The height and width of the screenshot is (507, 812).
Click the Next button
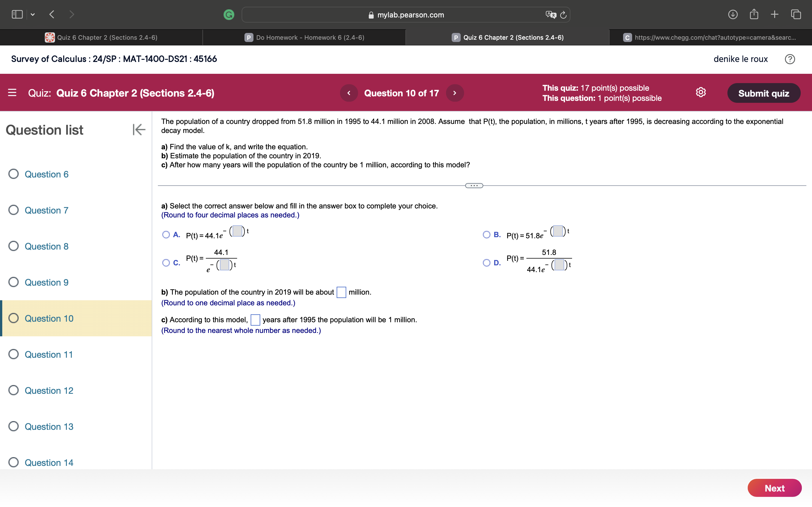tap(775, 488)
